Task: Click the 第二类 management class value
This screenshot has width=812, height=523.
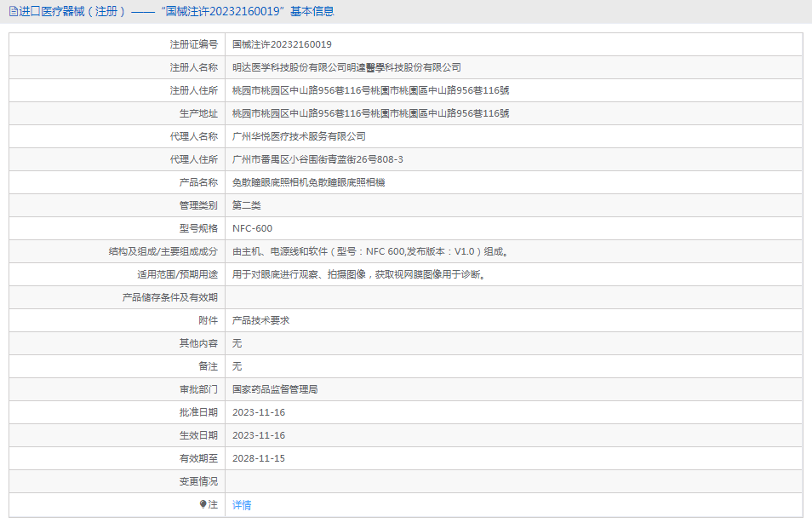Action: [247, 205]
